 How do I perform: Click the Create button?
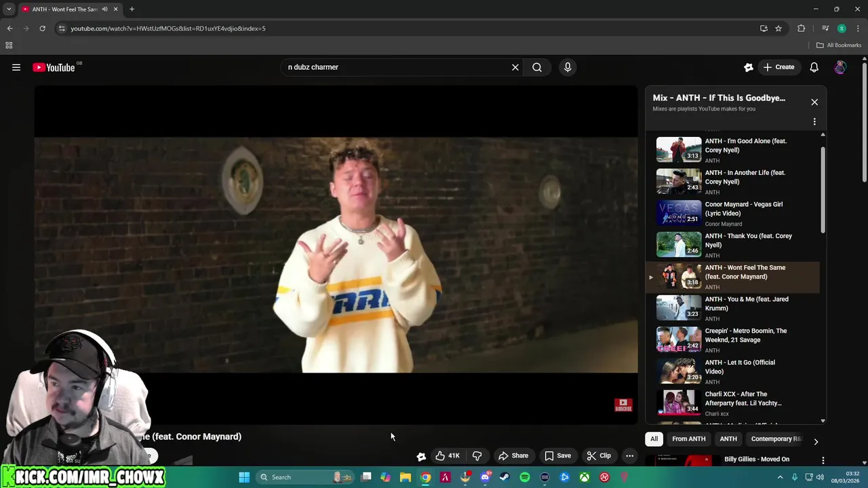point(778,67)
